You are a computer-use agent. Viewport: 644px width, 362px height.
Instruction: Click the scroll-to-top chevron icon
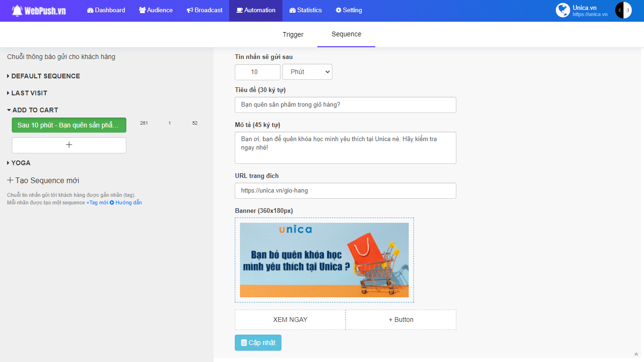[636, 354]
